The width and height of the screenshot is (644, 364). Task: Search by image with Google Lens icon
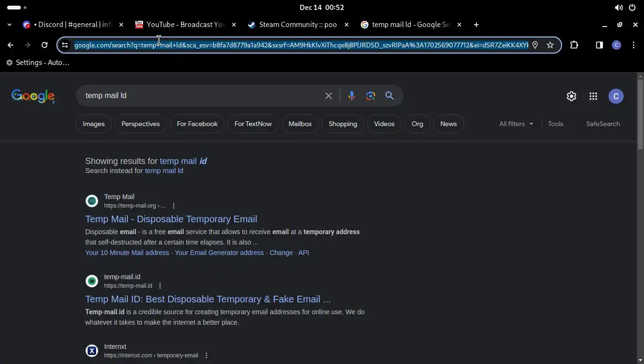click(x=371, y=96)
